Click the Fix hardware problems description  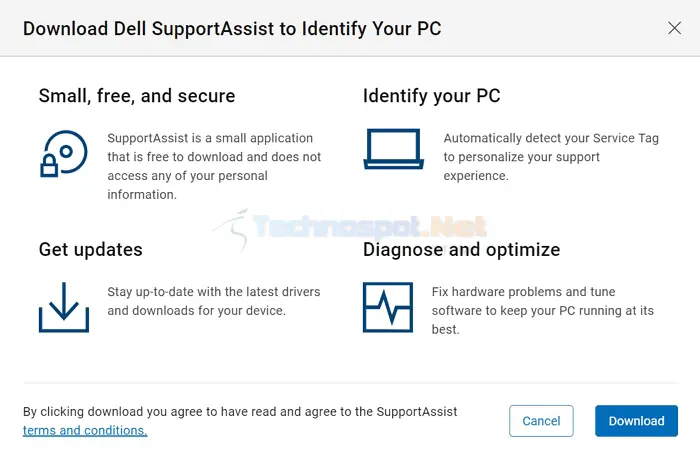click(542, 310)
